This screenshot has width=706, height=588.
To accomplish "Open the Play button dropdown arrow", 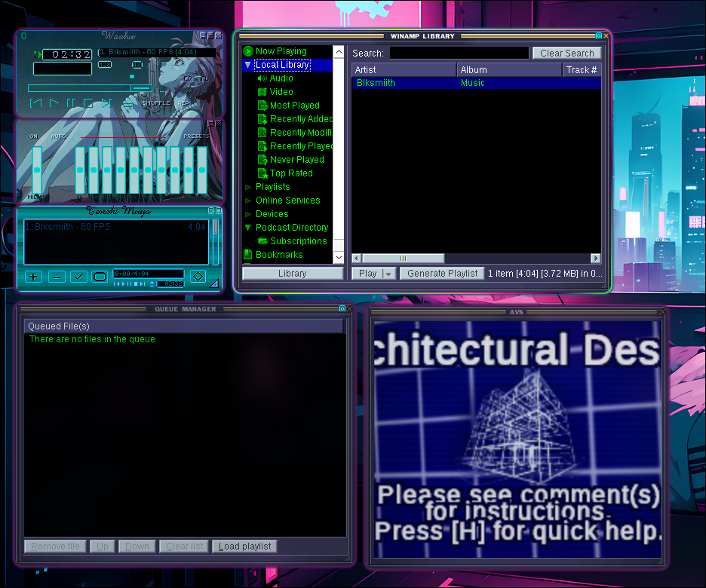I will coord(388,274).
